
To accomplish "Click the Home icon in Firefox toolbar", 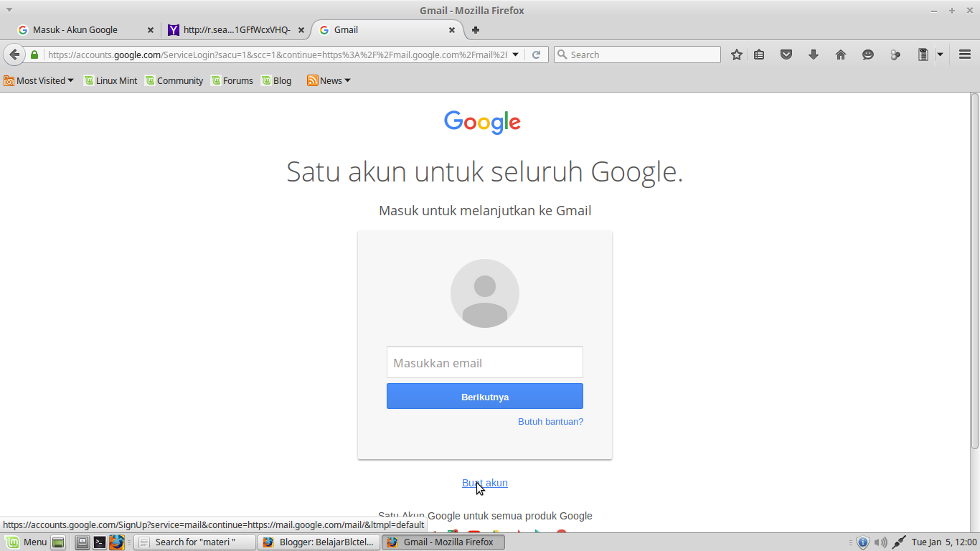I will pyautogui.click(x=841, y=54).
